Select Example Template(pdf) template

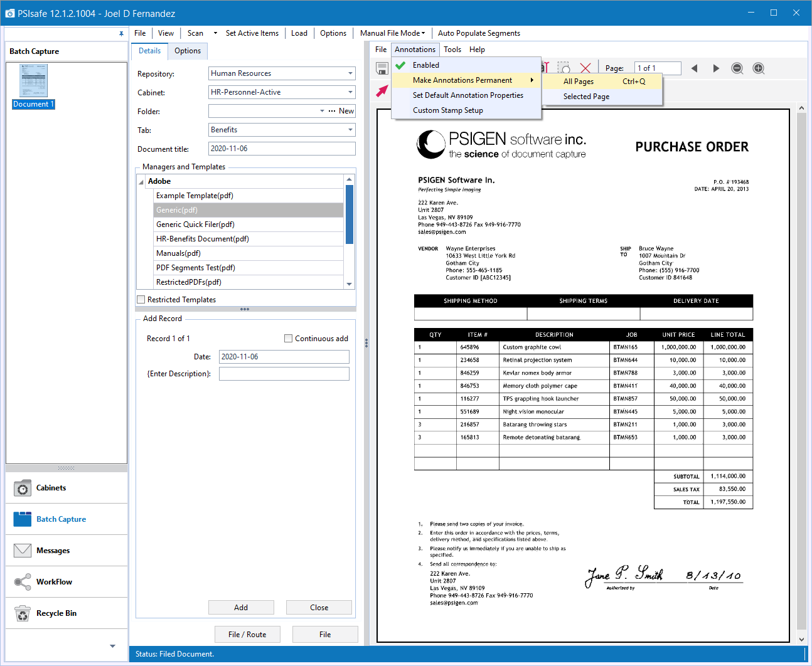point(248,196)
